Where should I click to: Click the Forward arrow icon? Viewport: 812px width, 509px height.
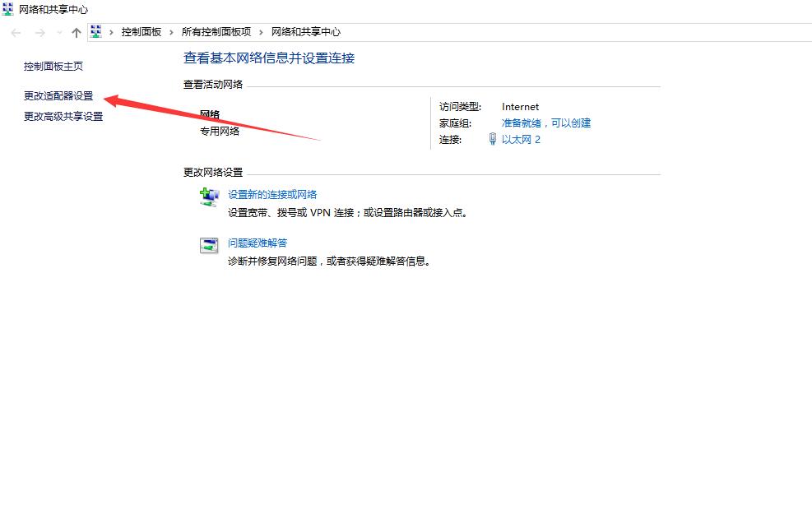pos(39,32)
